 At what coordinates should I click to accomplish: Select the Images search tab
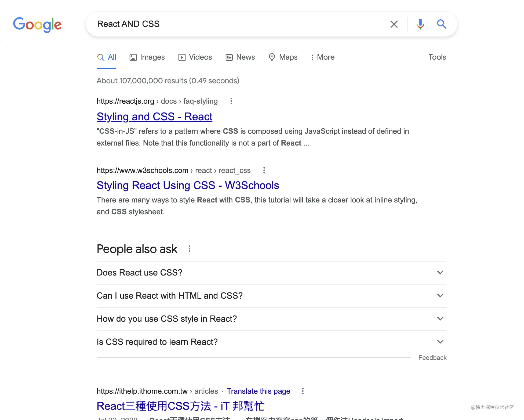tap(147, 57)
